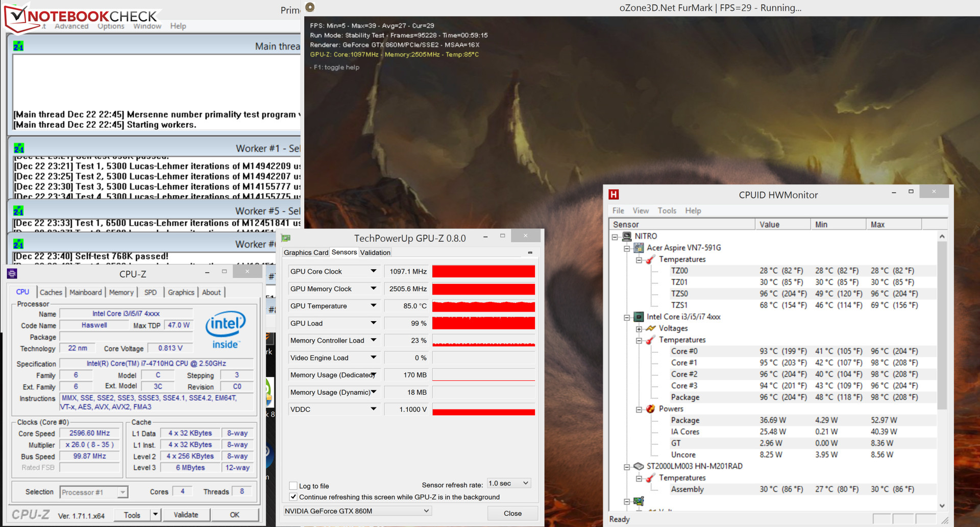Click the ST2000LM003 hard drive icon
This screenshot has height=527, width=980.
639,466
